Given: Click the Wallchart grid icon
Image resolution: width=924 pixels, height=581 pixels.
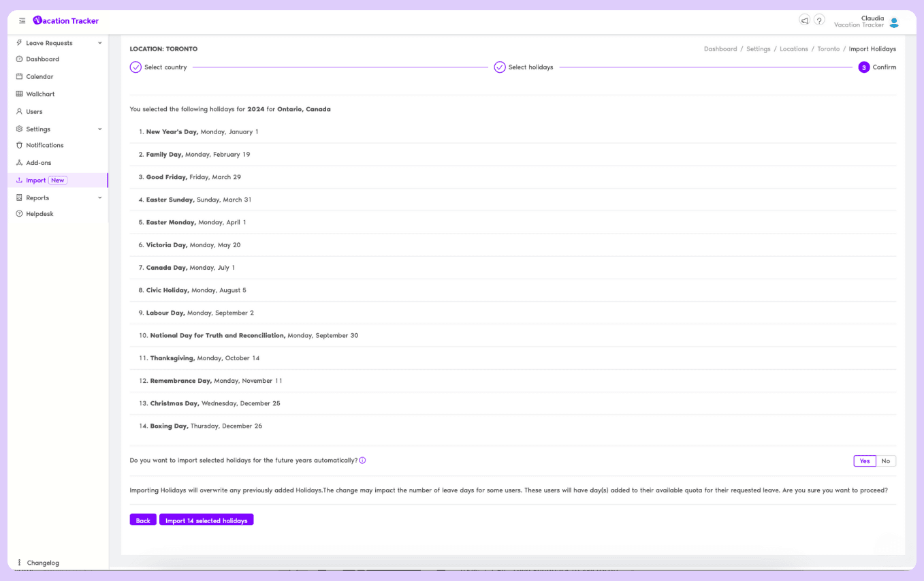Looking at the screenshot, I should [19, 94].
